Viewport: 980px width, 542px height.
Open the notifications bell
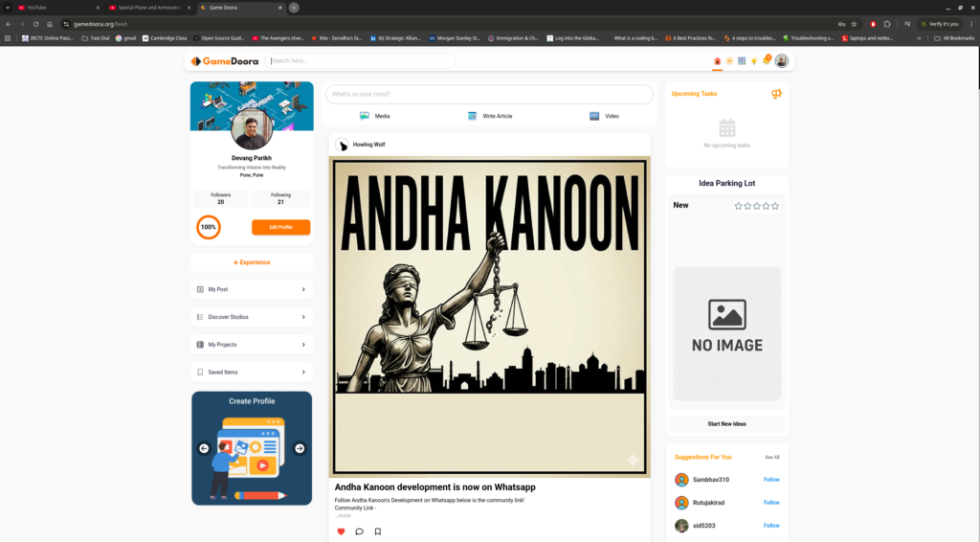(766, 61)
